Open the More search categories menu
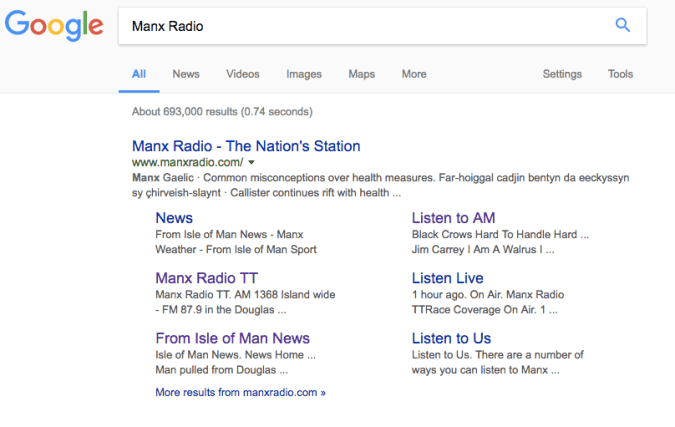This screenshot has height=427, width=675. [414, 74]
